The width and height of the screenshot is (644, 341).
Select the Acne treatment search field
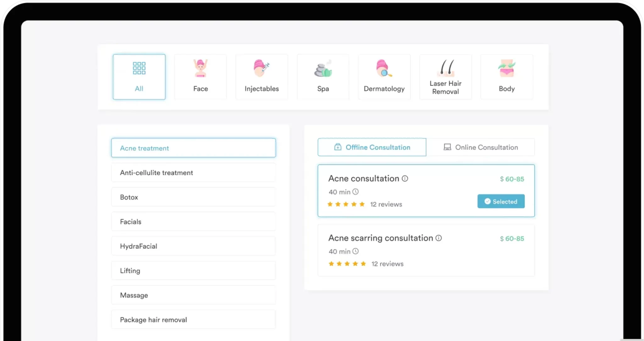[193, 148]
